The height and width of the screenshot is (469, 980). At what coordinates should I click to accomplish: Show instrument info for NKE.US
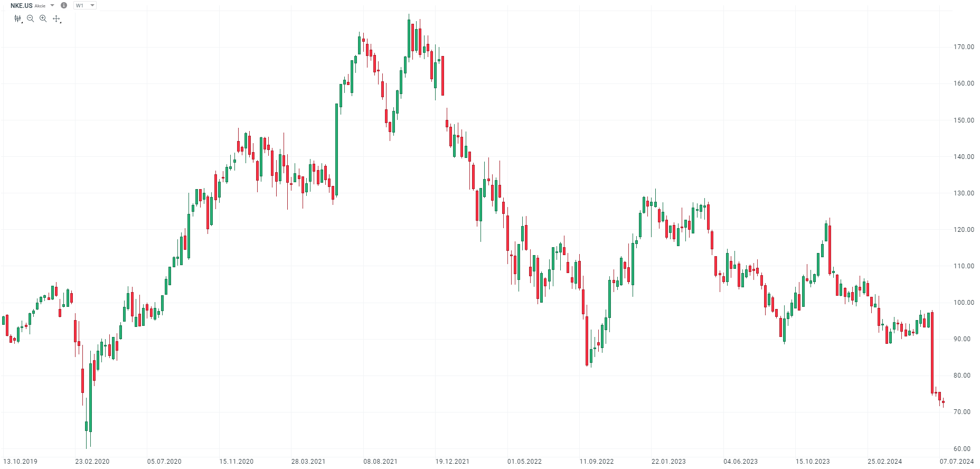(x=64, y=5)
